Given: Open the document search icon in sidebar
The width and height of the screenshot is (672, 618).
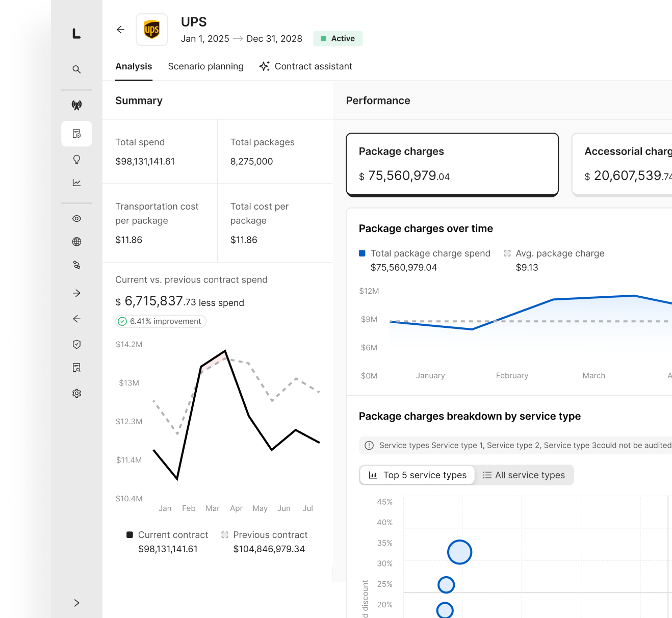Looking at the screenshot, I should click(76, 368).
